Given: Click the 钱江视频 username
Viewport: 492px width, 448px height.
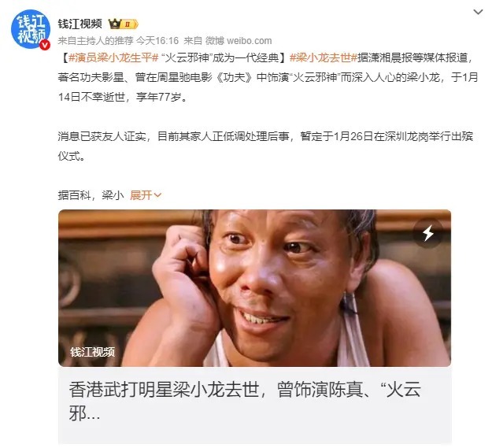Looking at the screenshot, I should (x=80, y=24).
